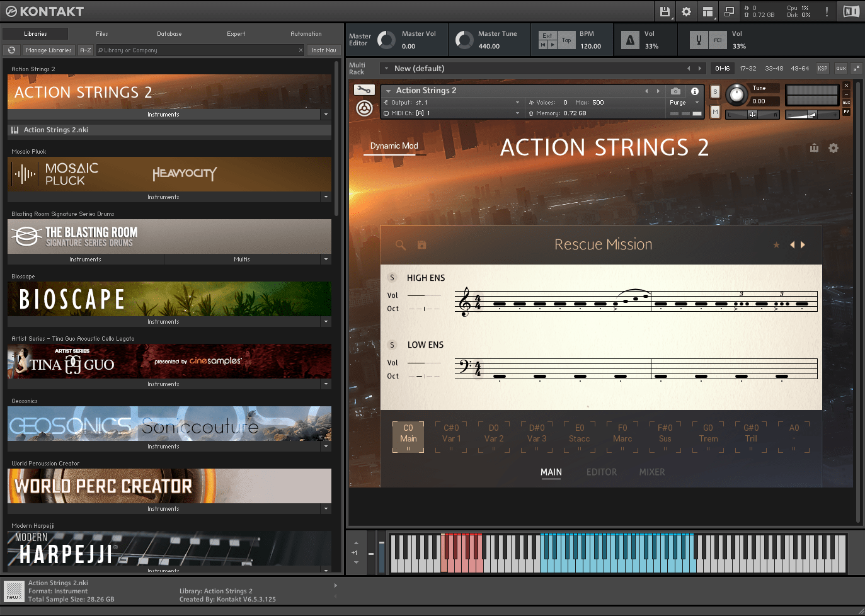Screen dimensions: 865x616
Task: Select the G0 Trem phrase slot
Action: [x=708, y=438]
